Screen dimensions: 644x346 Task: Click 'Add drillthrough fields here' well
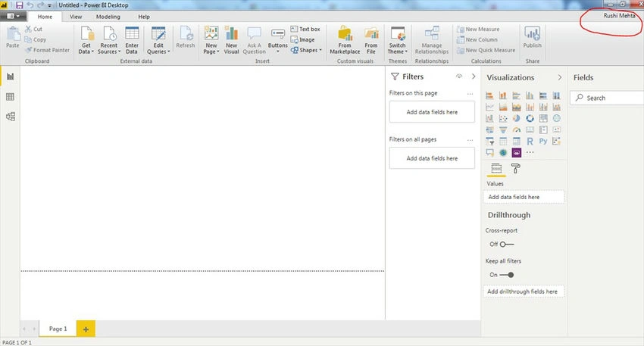(524, 291)
